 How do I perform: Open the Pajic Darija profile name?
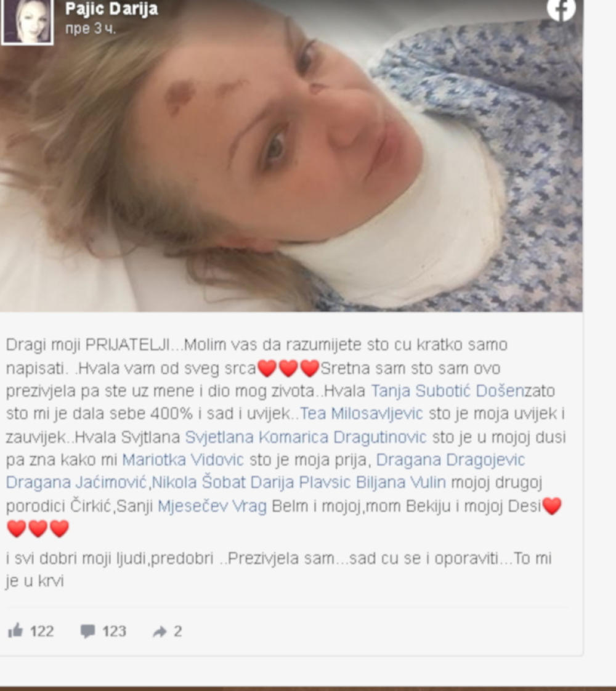[x=111, y=9]
